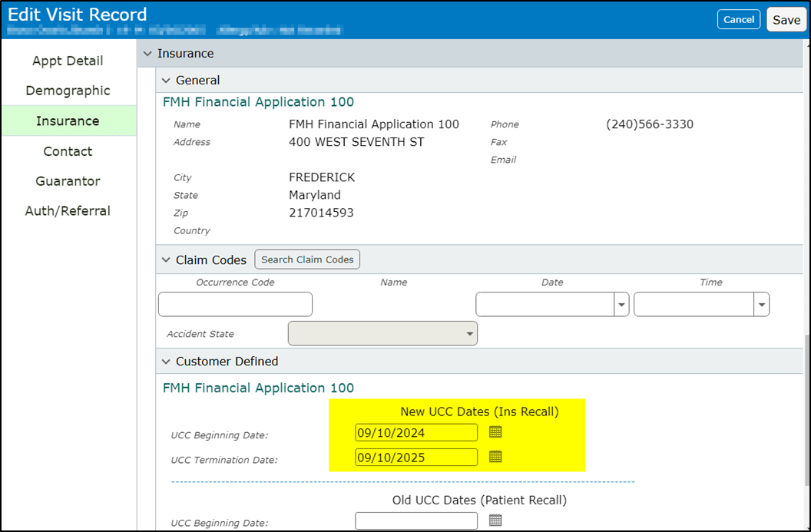Collapse the Customer Defined section chevron

click(166, 362)
